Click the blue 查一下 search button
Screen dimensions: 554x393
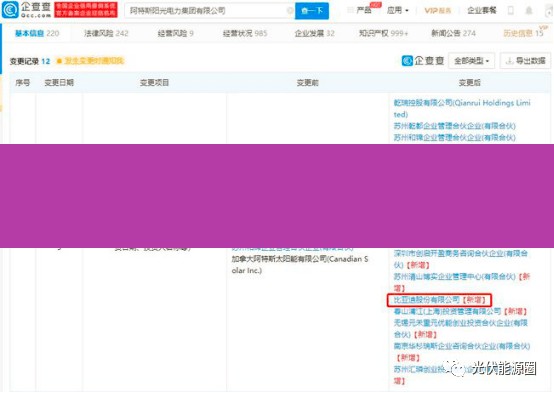pos(312,11)
